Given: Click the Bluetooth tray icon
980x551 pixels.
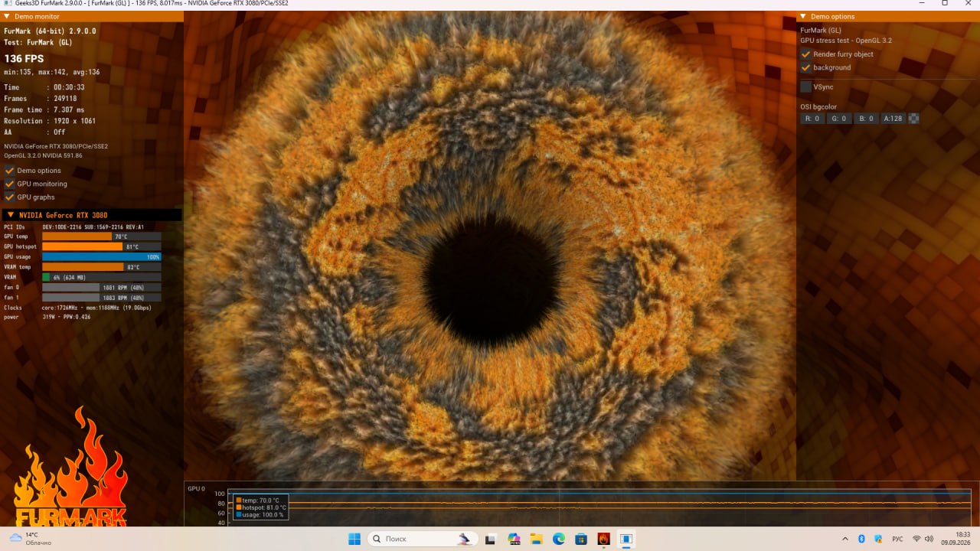Looking at the screenshot, I should coord(861,539).
